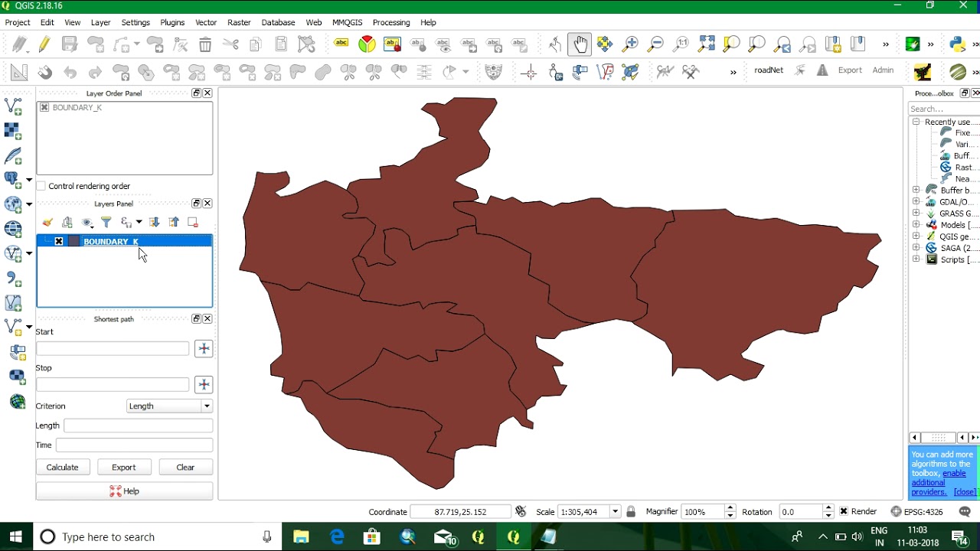Open the Vector menu

point(206,23)
